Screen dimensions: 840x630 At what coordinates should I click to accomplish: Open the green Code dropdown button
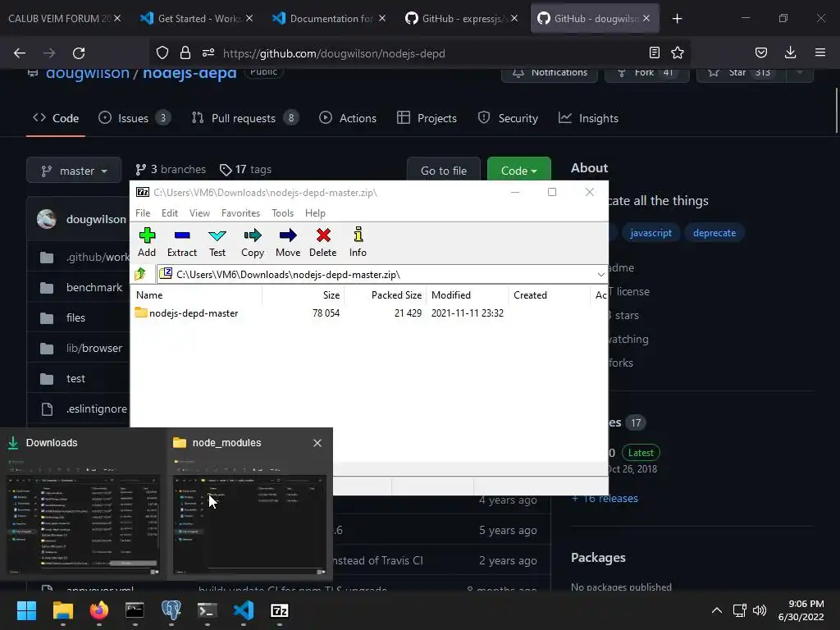click(x=519, y=171)
